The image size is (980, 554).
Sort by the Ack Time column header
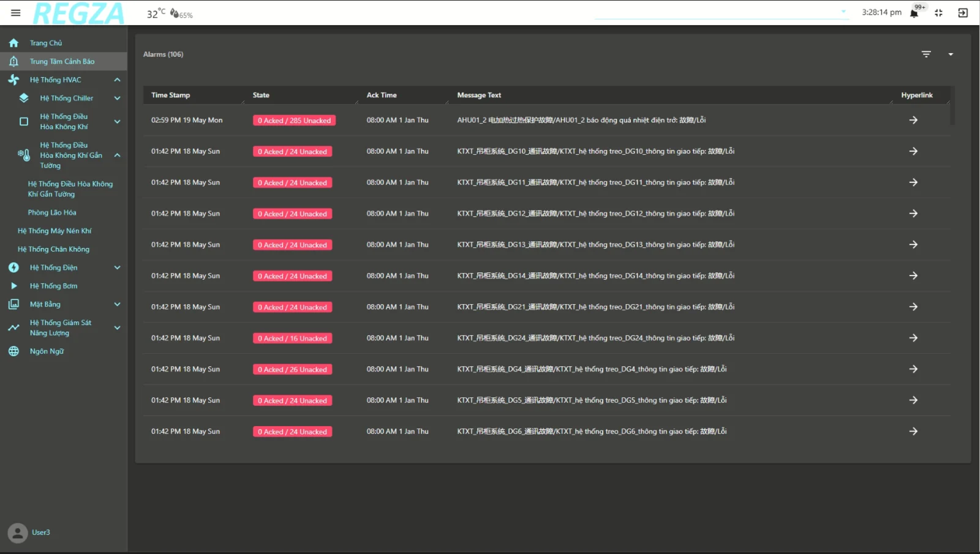[x=382, y=95]
